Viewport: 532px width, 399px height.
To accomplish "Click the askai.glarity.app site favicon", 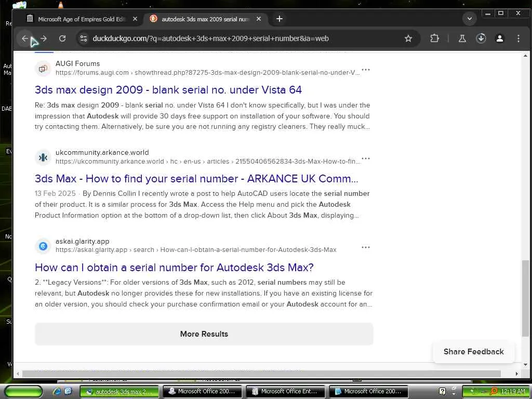I will (x=43, y=246).
